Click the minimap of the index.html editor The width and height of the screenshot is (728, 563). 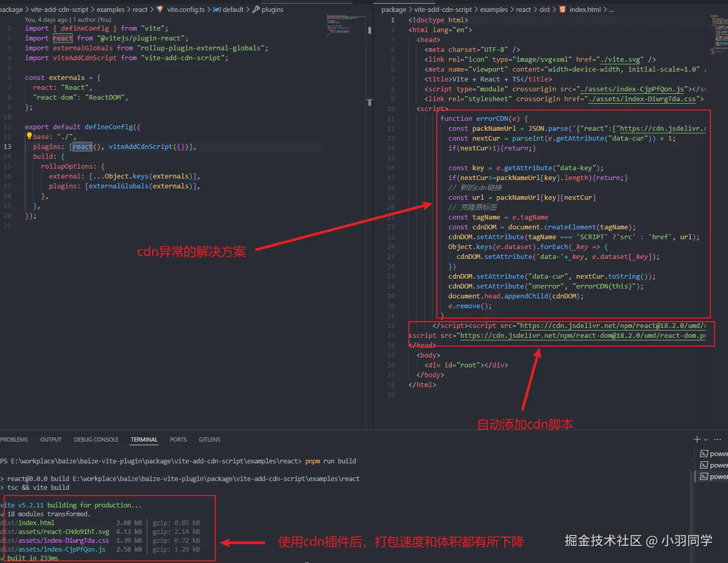(719, 35)
